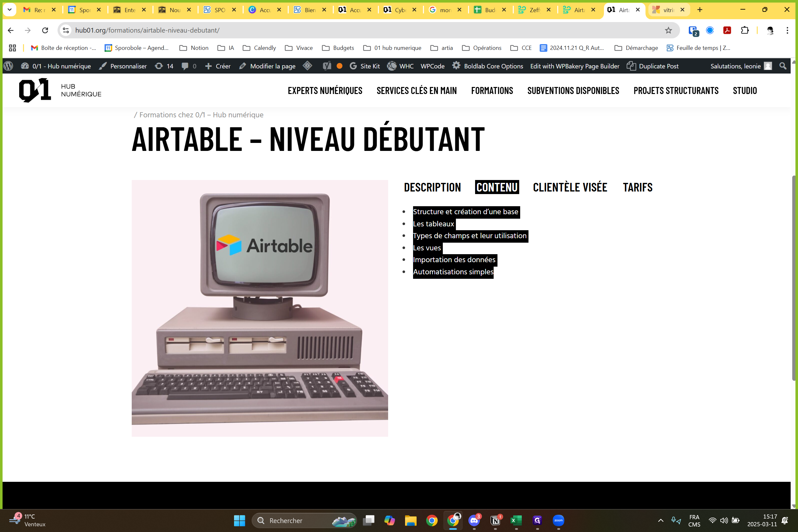Open Zoom app in the taskbar
Image resolution: width=798 pixels, height=532 pixels.
point(558,520)
